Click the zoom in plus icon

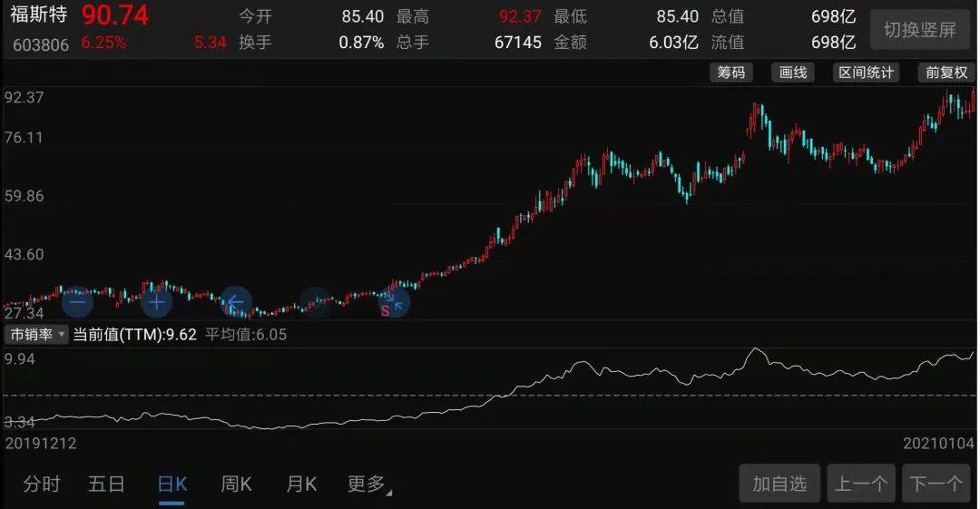pos(156,302)
